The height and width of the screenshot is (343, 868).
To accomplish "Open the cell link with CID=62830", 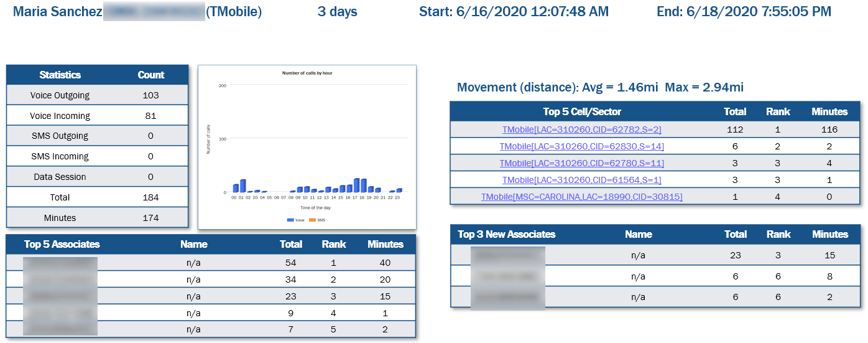I will [581, 146].
